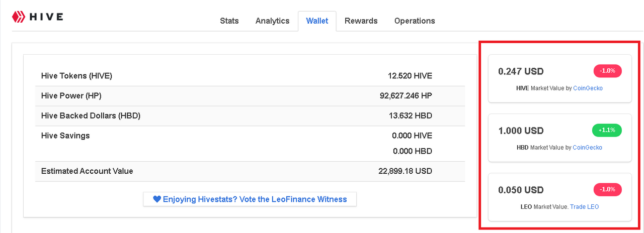Click the Hive logo icon

click(x=19, y=17)
